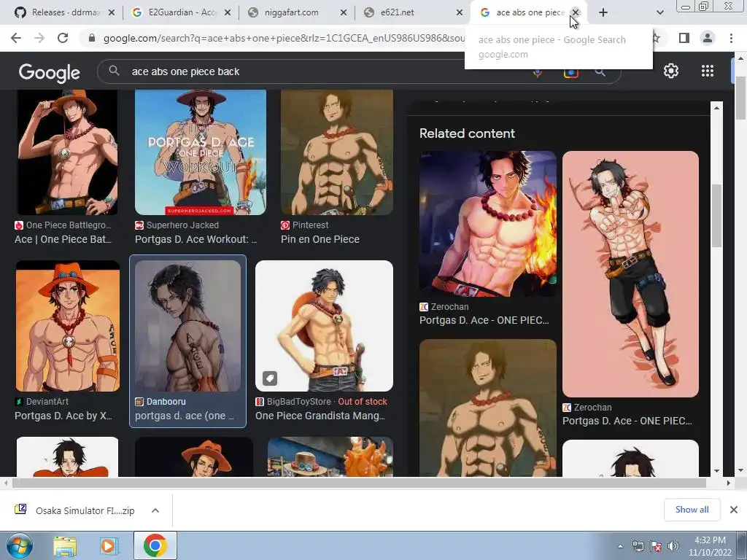The width and height of the screenshot is (747, 560).
Task: Click side panel vertical scrollbar thumb
Action: click(716, 216)
